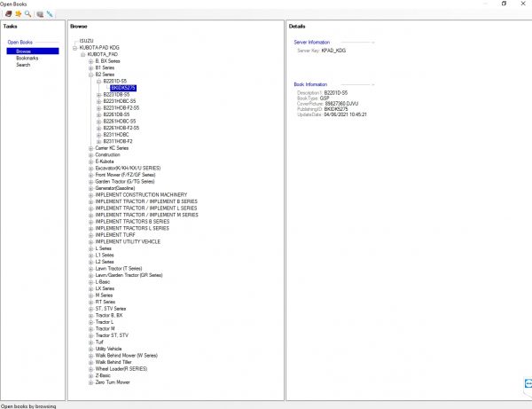Select the Utility Vehicle tree item

tap(108, 349)
